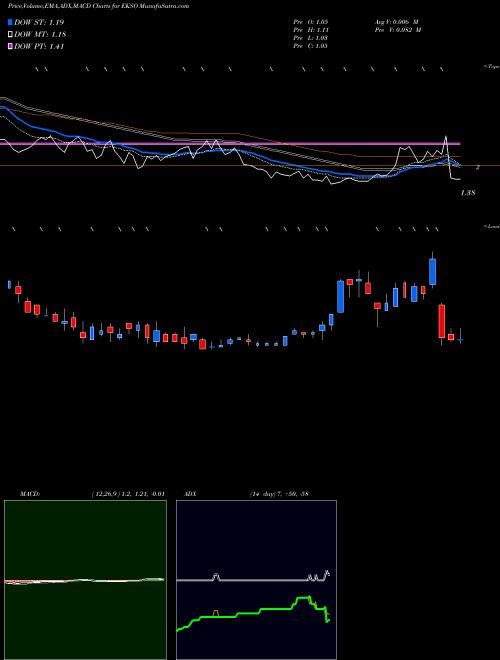Click the 'Pre V: 0.082 M' value
Viewport: 500px width, 660px height.
tap(397, 30)
